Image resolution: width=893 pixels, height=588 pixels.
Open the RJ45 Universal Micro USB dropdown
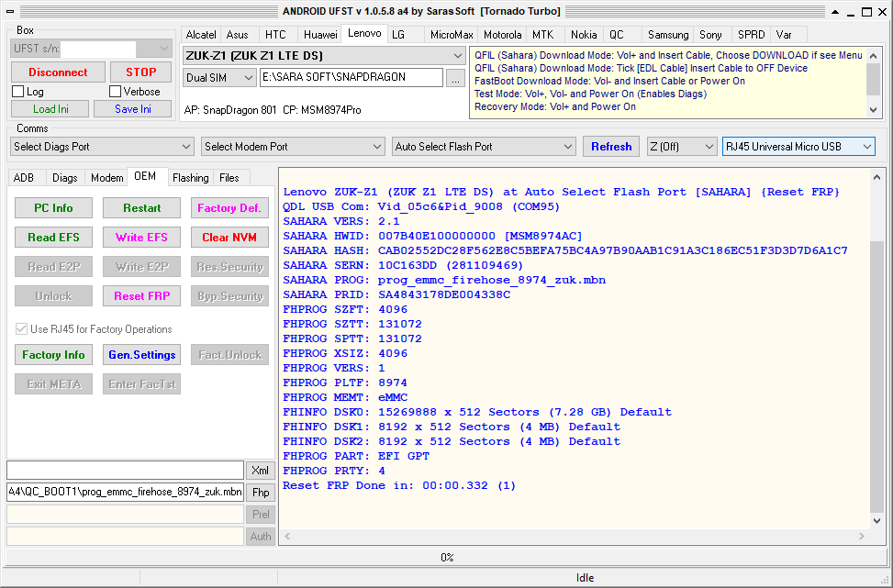(x=798, y=146)
